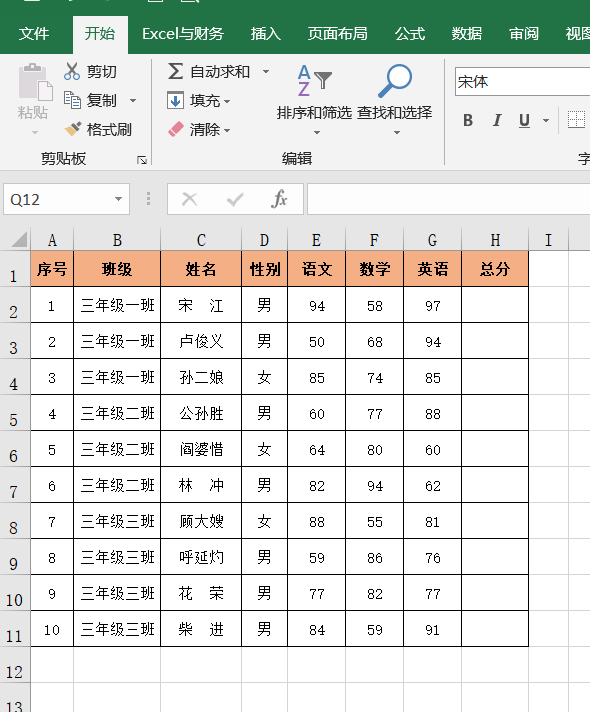The height and width of the screenshot is (712, 590).
Task: Click the cell containing 公孙胜
Action: pos(201,413)
